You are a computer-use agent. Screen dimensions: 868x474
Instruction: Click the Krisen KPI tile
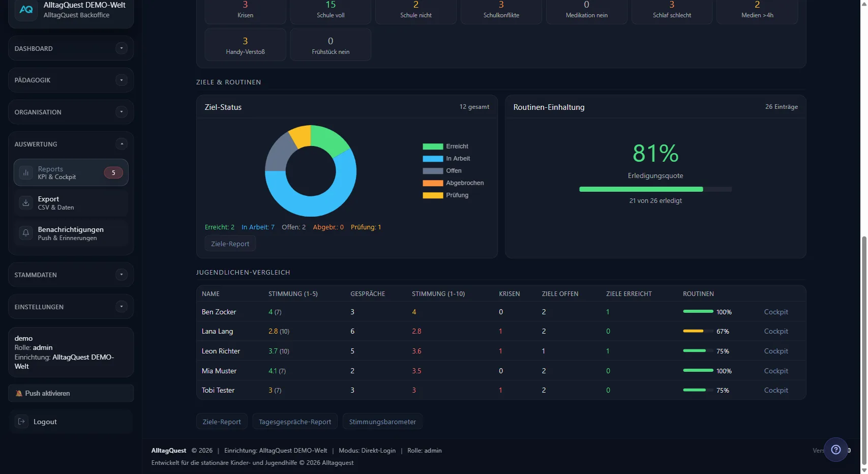point(245,11)
